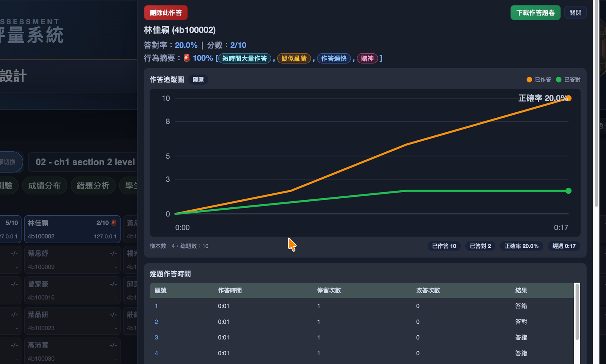Click the 經過 0:17 summary chip
The height and width of the screenshot is (364, 606).
564,246
